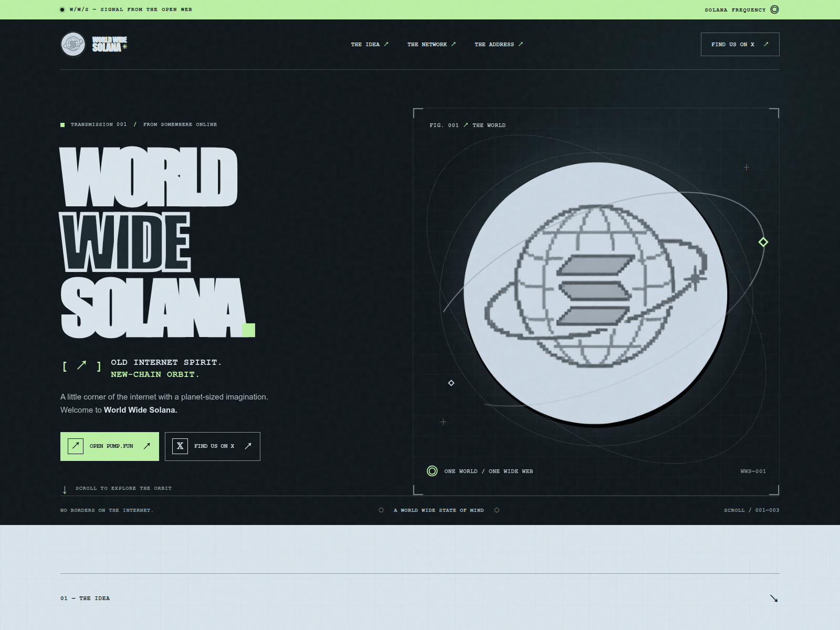Open The Address nav link
The image size is (840, 630).
[x=499, y=44]
